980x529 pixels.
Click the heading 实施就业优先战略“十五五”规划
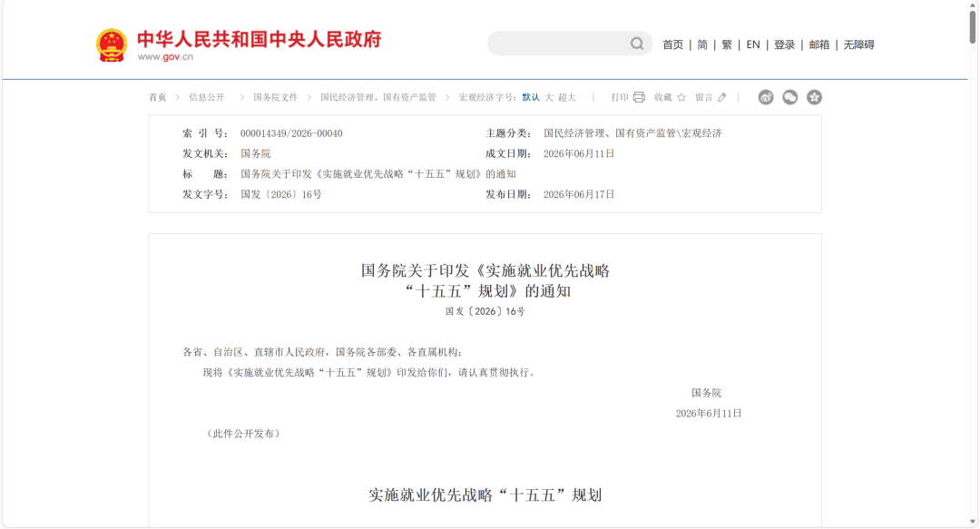[x=485, y=495]
